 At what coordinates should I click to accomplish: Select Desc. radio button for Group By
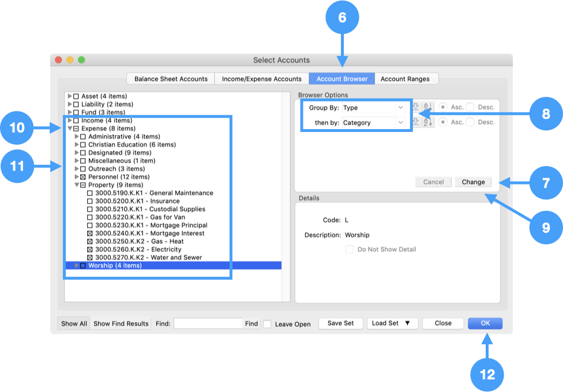[470, 107]
